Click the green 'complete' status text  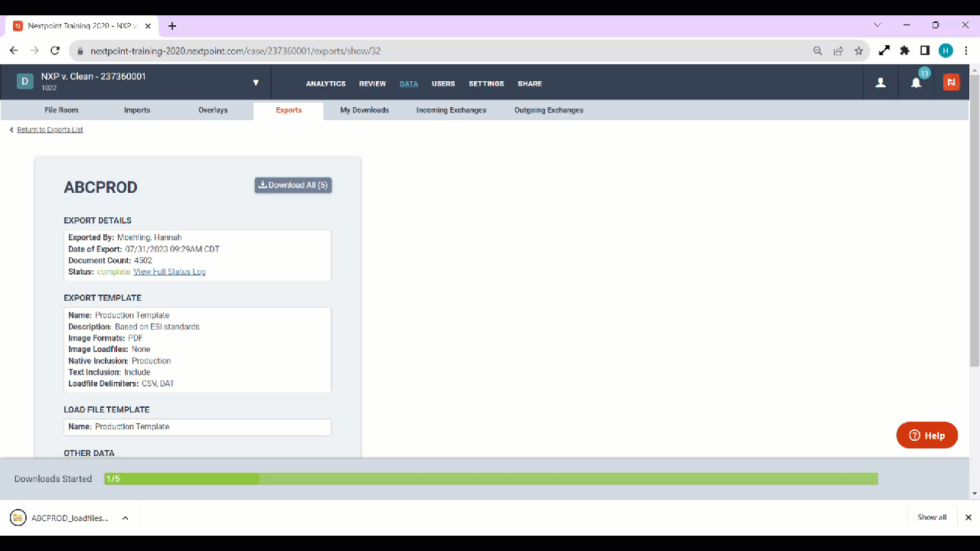click(x=113, y=272)
